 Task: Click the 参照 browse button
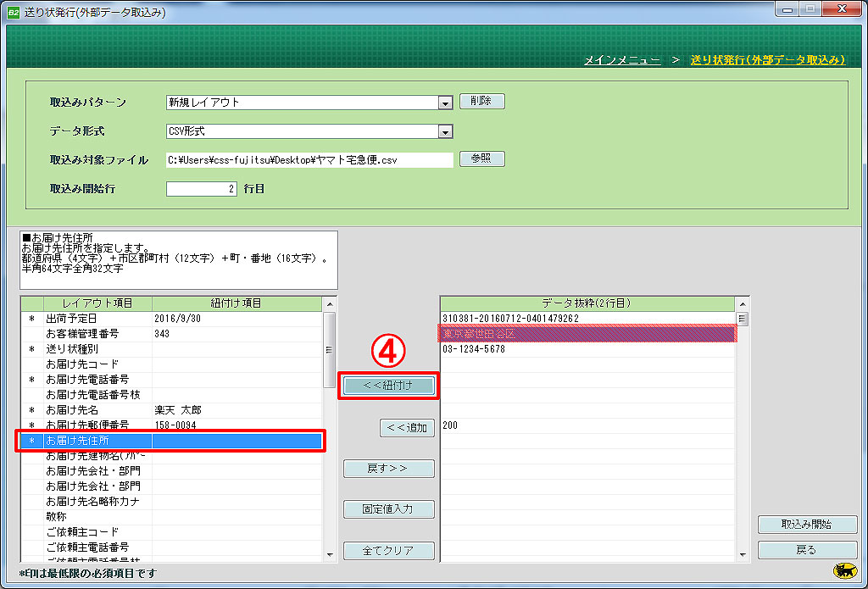481,159
